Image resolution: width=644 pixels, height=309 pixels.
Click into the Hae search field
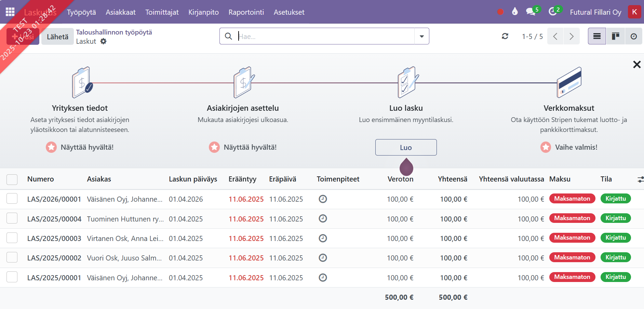tap(325, 36)
